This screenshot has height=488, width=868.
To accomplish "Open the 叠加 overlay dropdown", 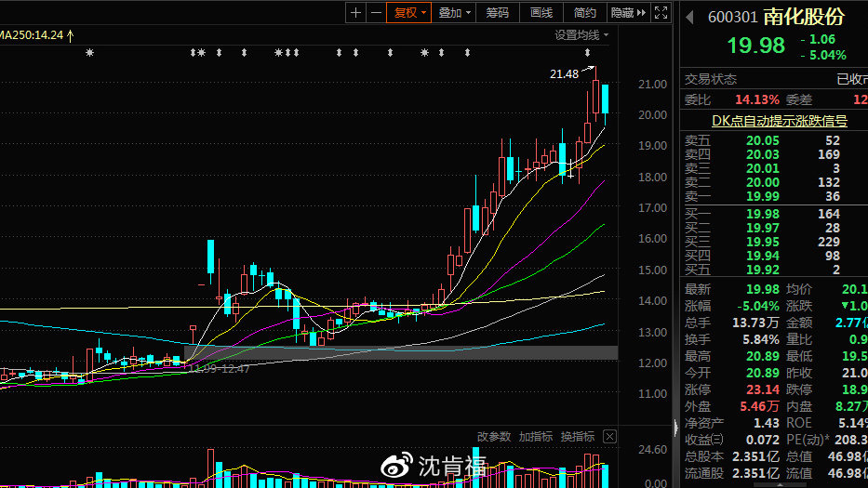I will pos(455,13).
